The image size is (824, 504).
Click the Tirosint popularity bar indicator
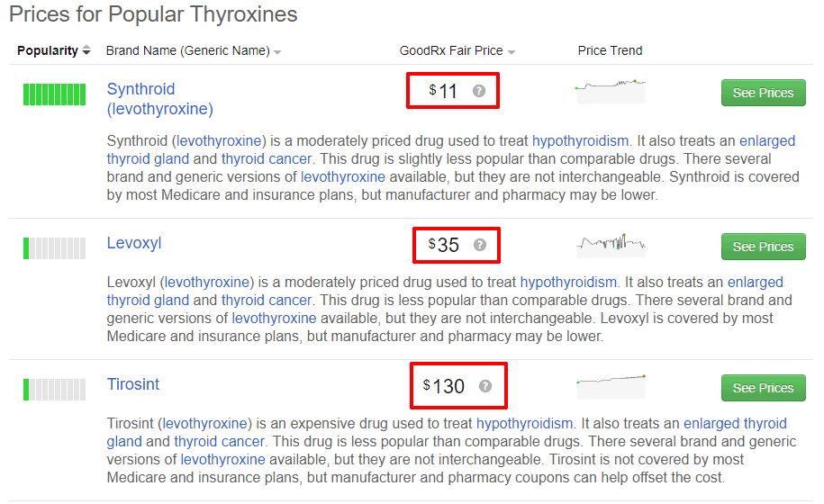point(54,390)
